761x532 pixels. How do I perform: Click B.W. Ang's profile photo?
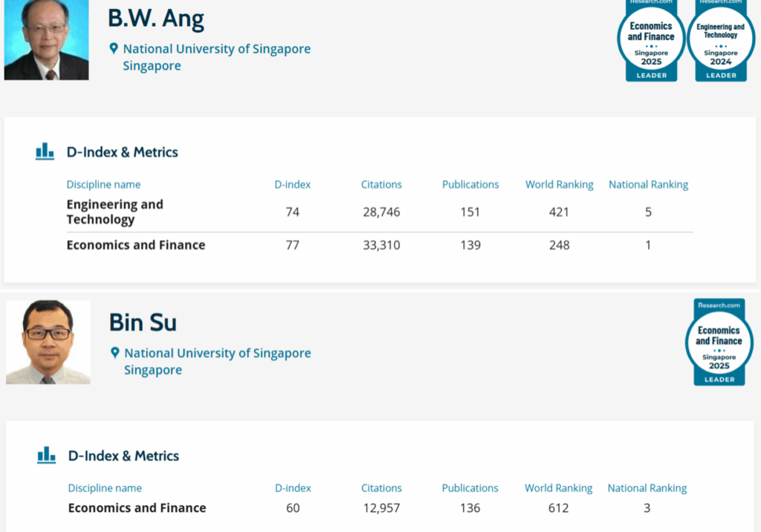click(46, 39)
